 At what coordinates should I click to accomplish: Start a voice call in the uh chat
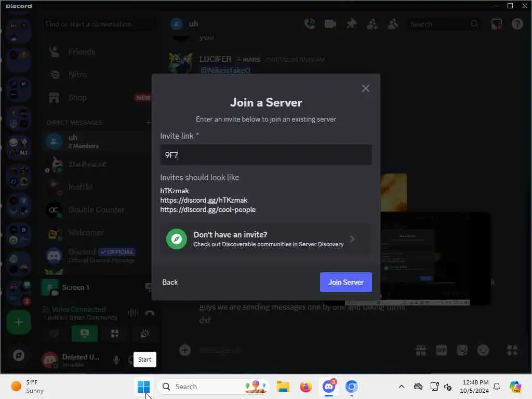tap(310, 24)
